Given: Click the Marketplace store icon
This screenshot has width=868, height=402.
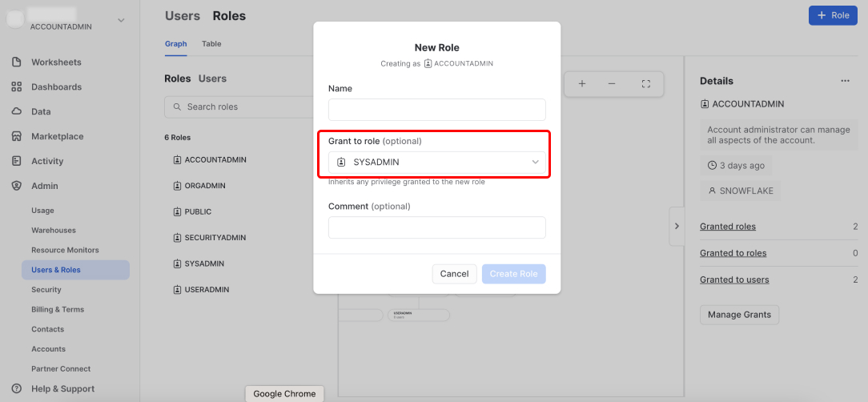Looking at the screenshot, I should [16, 137].
